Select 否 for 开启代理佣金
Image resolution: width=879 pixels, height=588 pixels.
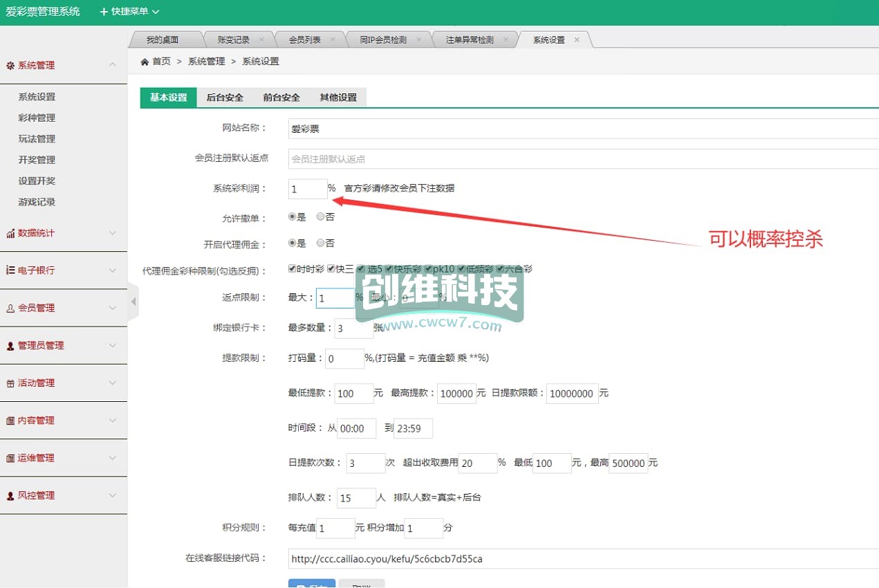point(320,243)
